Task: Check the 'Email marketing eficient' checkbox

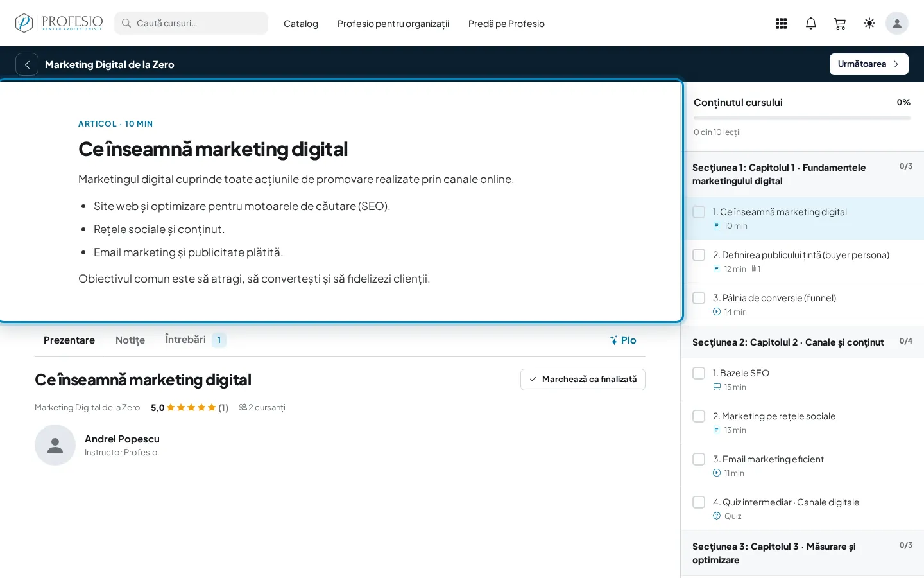Action: (699, 459)
